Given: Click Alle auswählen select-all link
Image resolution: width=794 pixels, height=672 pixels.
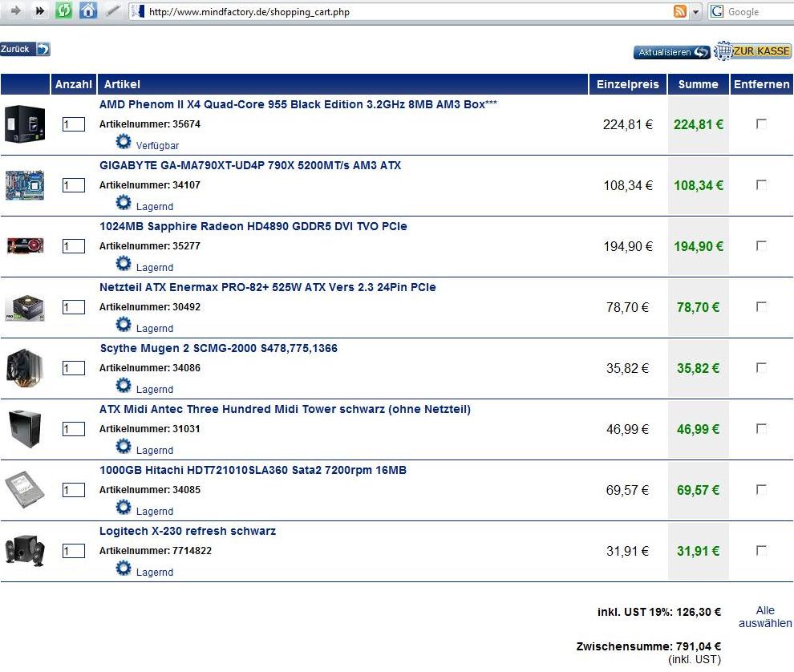Looking at the screenshot, I should coord(765,617).
